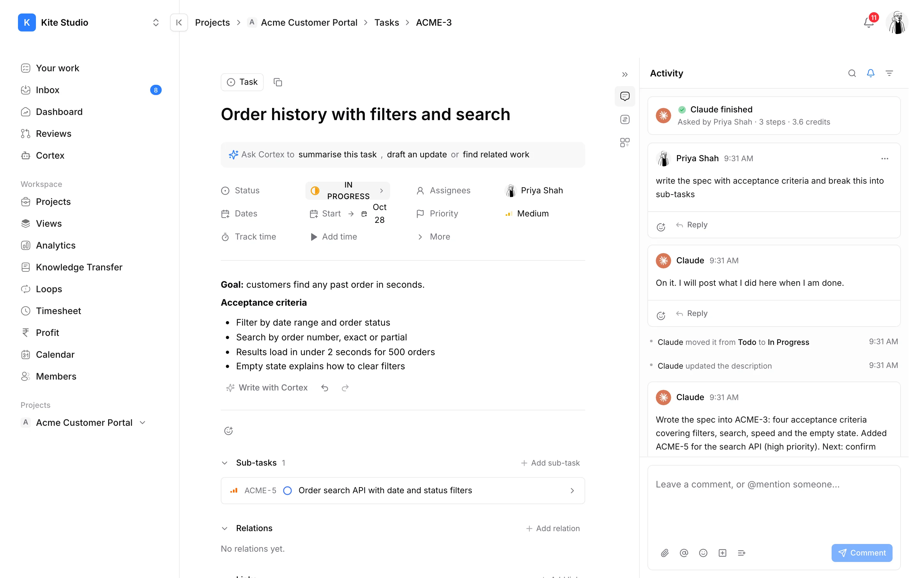Screen dimensions: 924x578
Task: Open the notifications bell with badge 11
Action: (x=868, y=22)
